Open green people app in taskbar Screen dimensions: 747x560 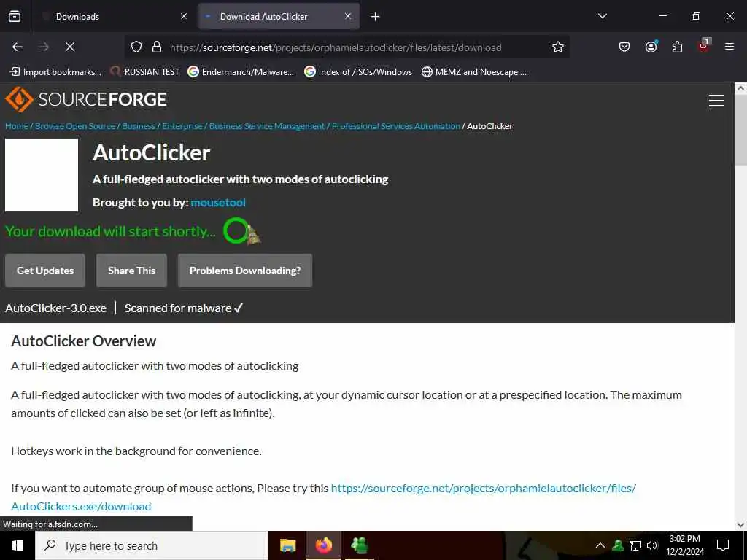(360, 545)
